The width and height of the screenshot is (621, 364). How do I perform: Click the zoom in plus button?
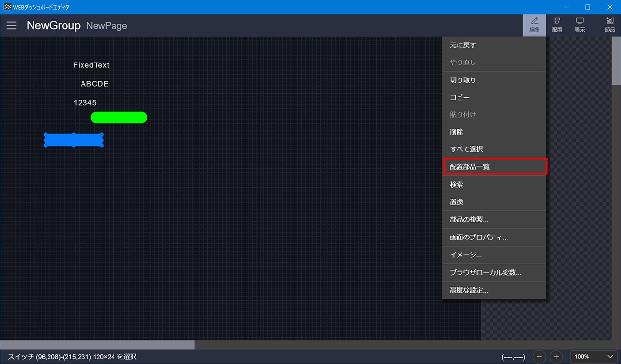[556, 357]
